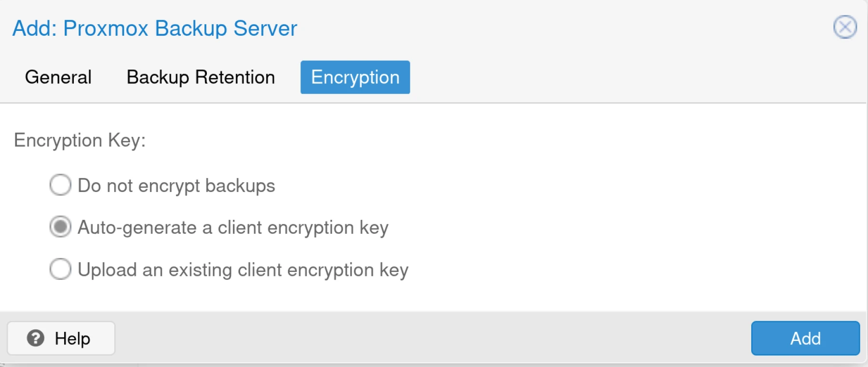Click the highlighted Encryption tab button
Viewport: 868px width, 367px height.
pos(355,77)
